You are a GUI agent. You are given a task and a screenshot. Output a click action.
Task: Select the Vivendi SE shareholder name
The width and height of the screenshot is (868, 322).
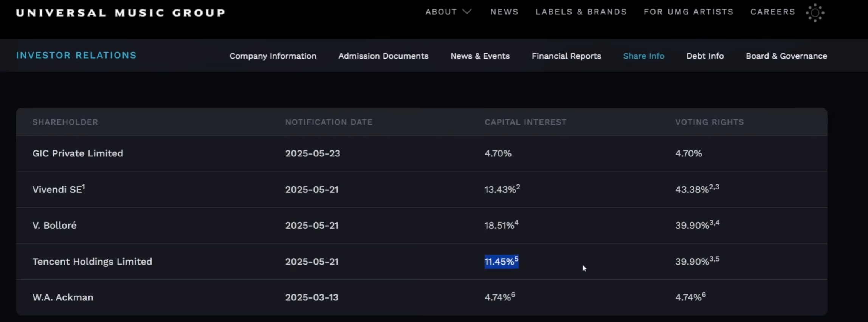(x=59, y=189)
